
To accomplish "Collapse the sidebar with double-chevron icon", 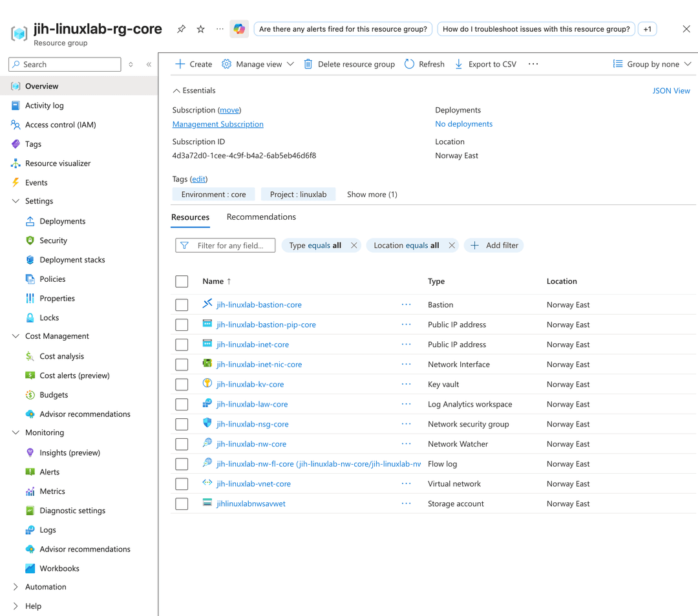I will (149, 65).
